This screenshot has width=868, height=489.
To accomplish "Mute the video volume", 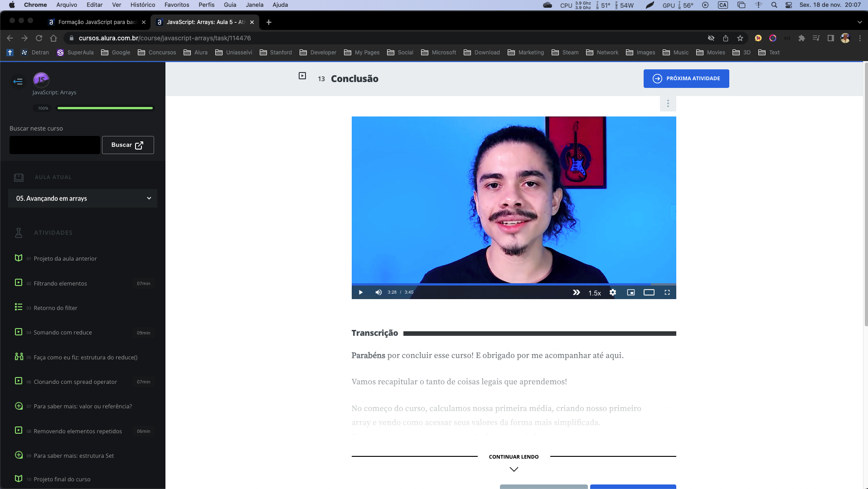I will click(378, 292).
